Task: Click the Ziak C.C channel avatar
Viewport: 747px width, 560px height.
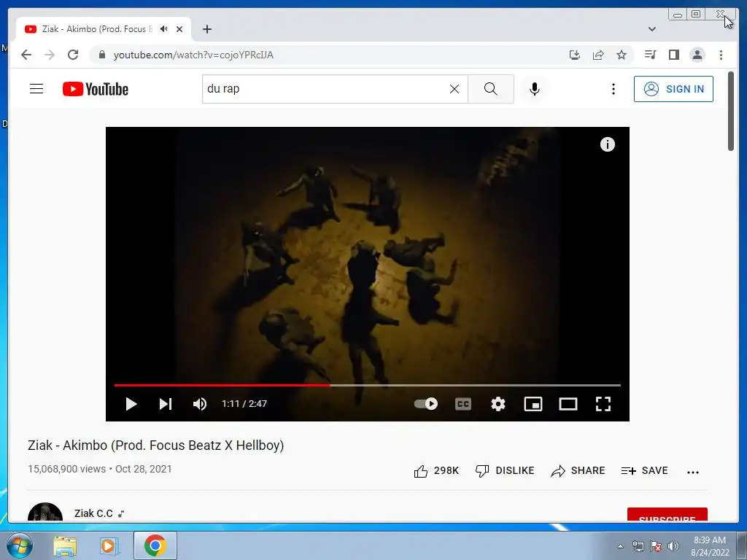Action: (x=45, y=513)
